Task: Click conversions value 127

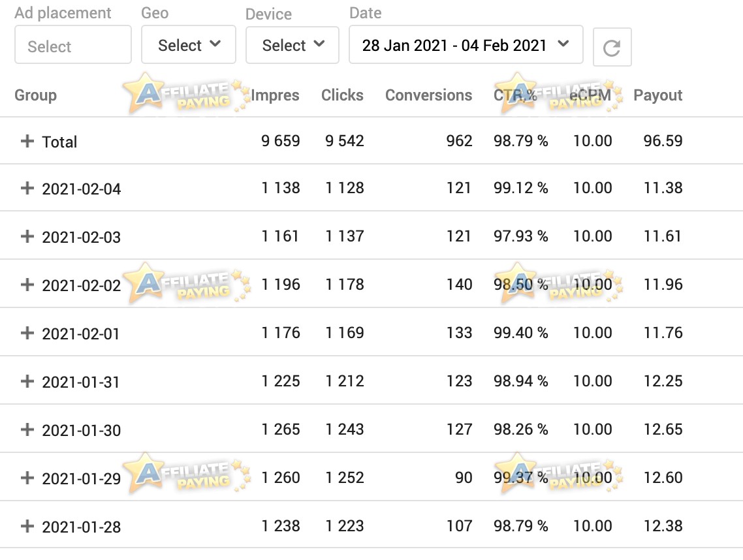Action: (459, 429)
